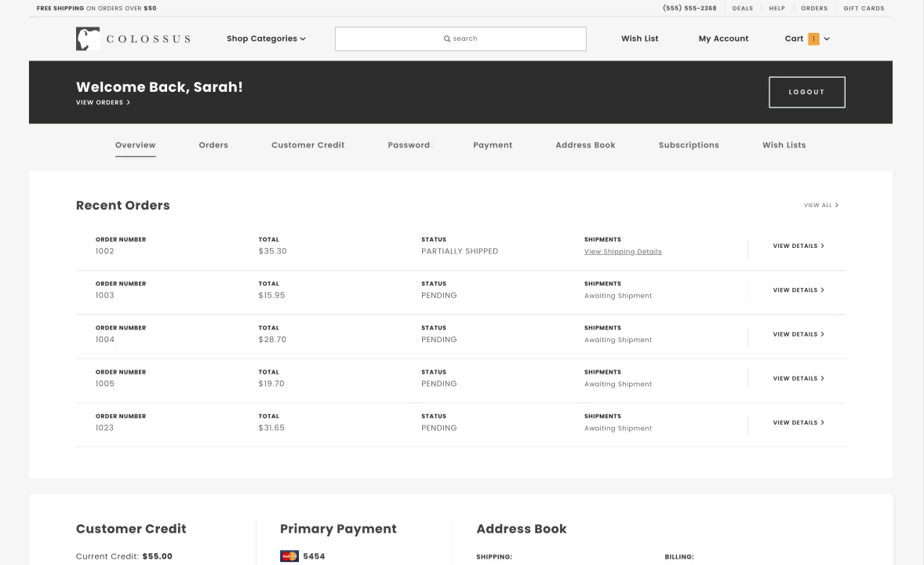The image size is (924, 565).
Task: Expand the cart dropdown chevron
Action: [827, 39]
